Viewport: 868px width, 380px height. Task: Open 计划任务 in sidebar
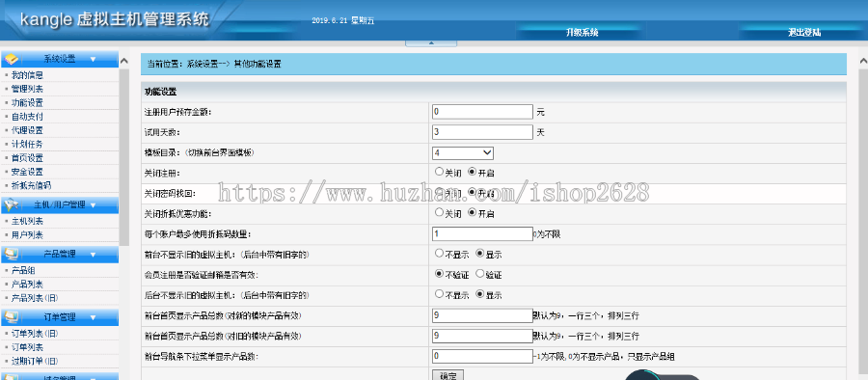27,145
